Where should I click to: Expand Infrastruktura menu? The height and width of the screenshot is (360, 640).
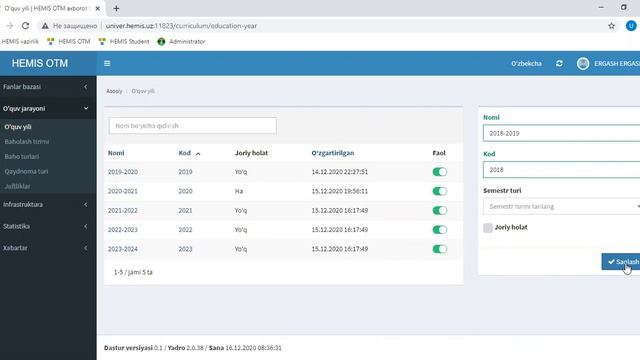tap(48, 204)
